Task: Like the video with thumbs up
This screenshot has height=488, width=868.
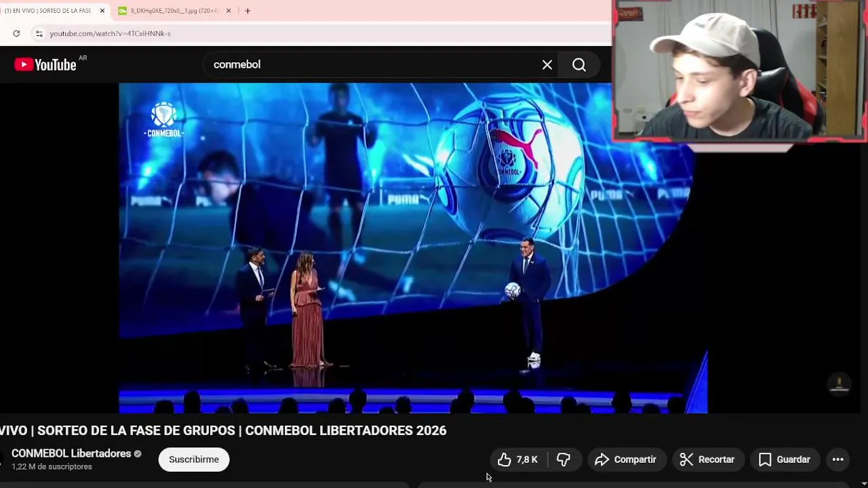Action: [x=517, y=460]
